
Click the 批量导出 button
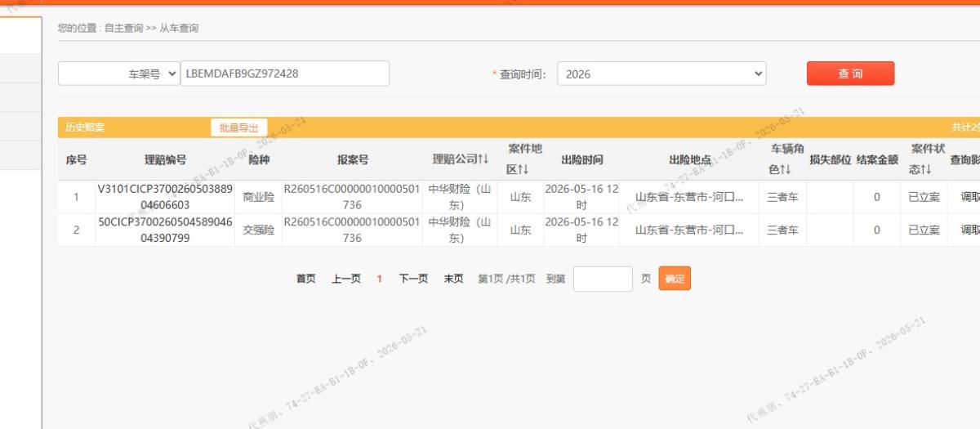pyautogui.click(x=238, y=127)
